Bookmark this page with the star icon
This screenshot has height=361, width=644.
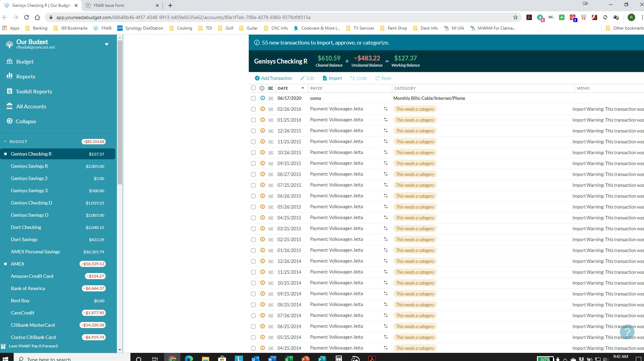tap(516, 17)
